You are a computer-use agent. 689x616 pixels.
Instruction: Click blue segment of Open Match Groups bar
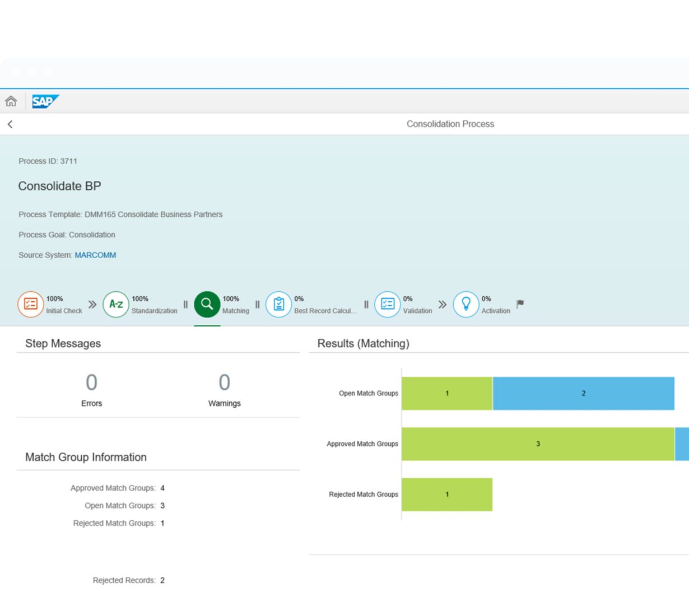click(x=583, y=393)
